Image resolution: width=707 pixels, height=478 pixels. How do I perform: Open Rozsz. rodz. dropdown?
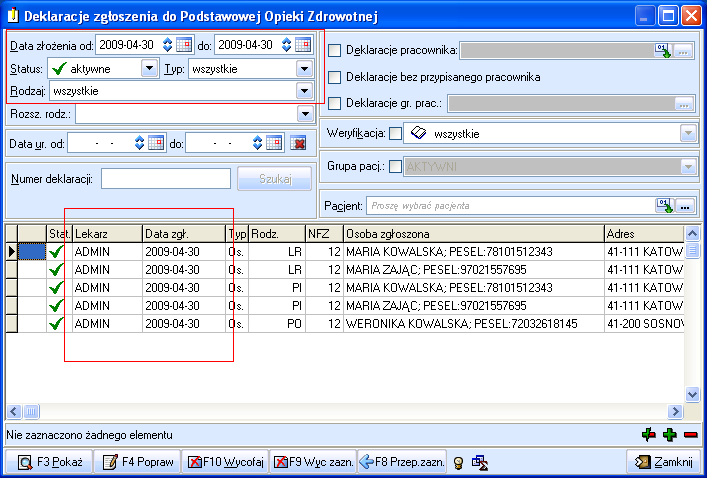point(305,114)
